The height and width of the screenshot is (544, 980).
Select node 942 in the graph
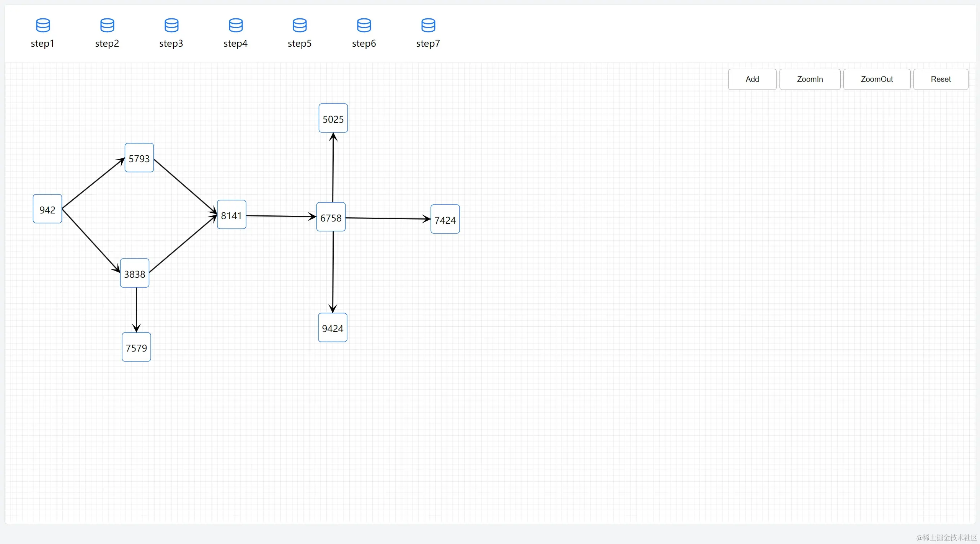[47, 209]
